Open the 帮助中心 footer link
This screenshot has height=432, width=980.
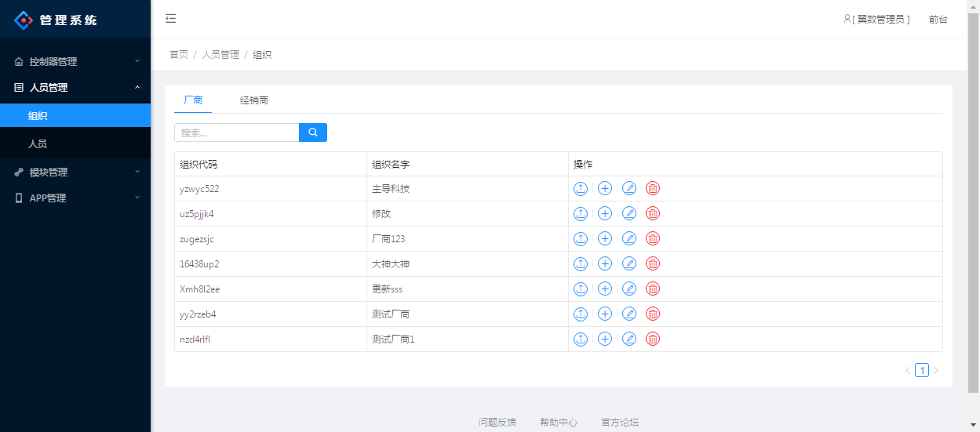pos(559,422)
